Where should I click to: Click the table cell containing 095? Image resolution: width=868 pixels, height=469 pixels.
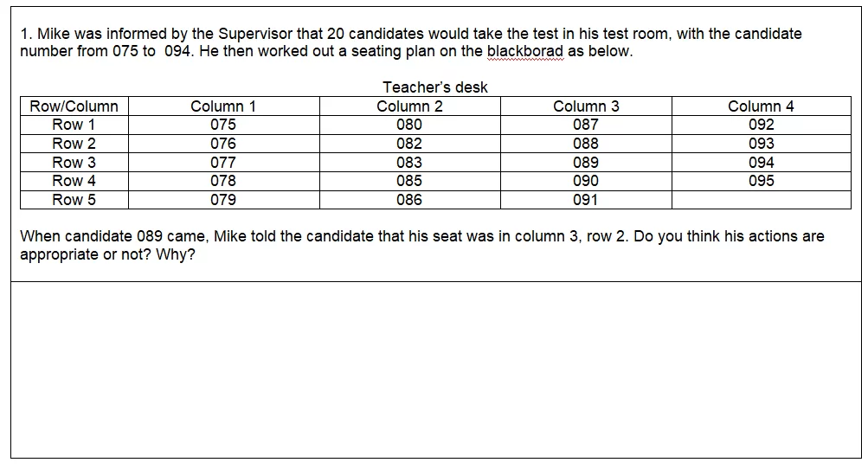761,181
